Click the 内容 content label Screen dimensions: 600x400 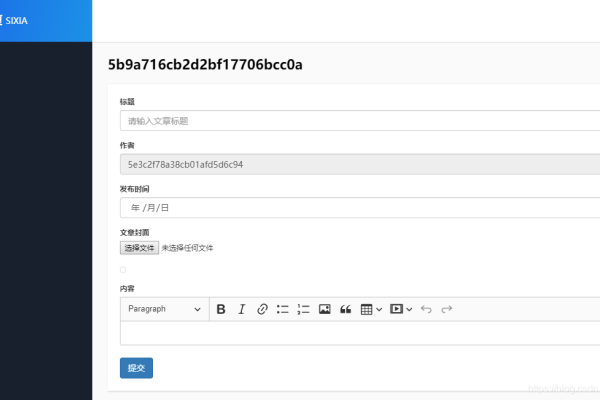click(x=127, y=289)
